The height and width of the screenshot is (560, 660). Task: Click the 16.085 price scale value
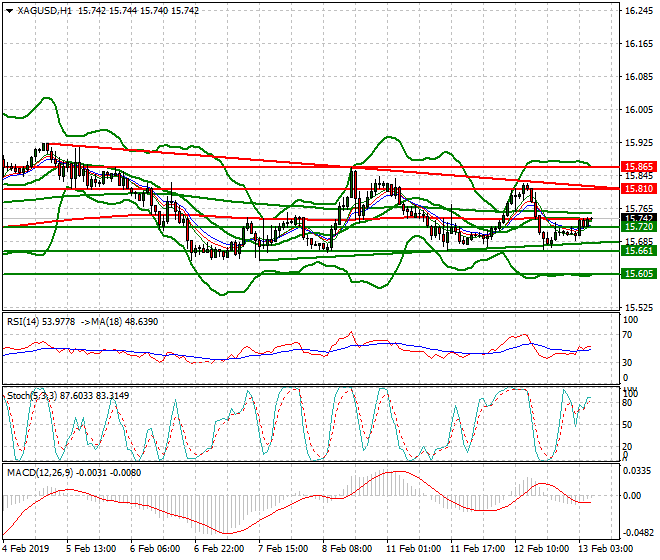click(639, 77)
